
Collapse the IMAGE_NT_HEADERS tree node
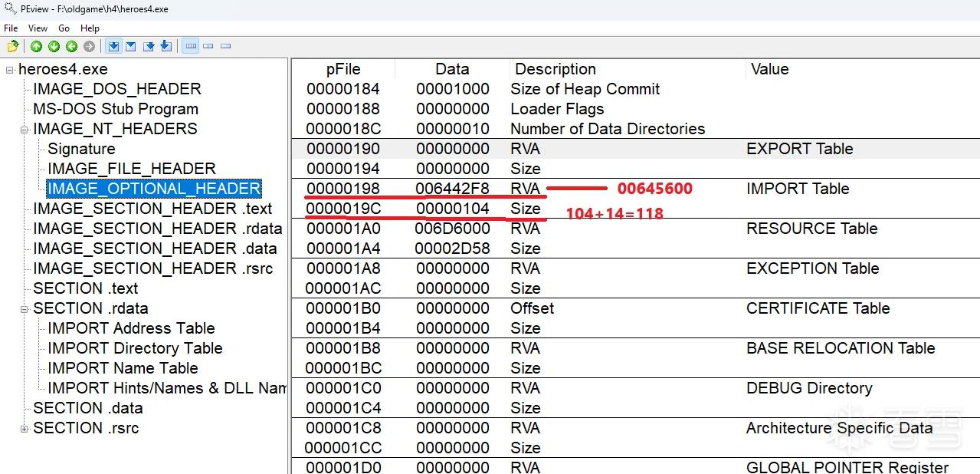tap(25, 130)
